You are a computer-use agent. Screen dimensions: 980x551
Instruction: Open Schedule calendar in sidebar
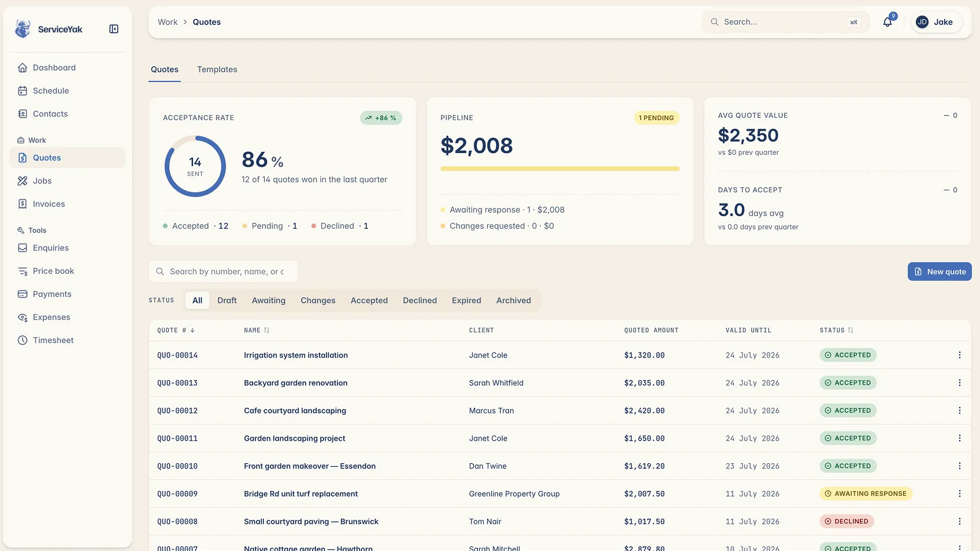[68, 91]
